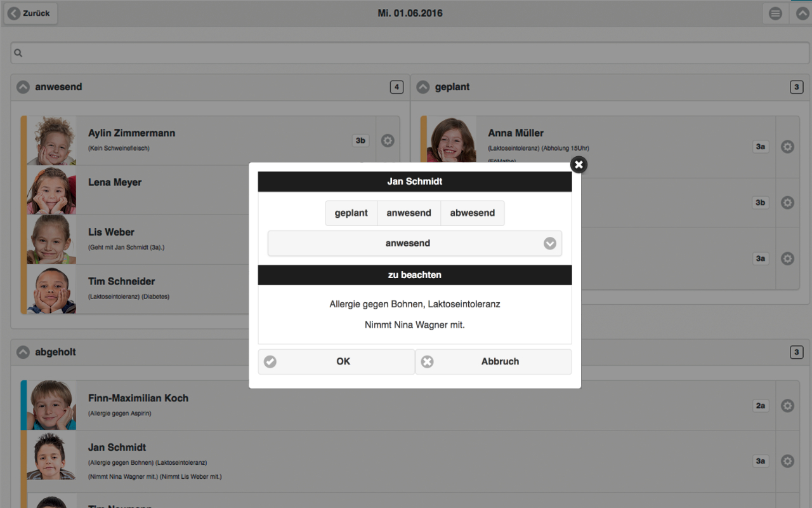Image resolution: width=812 pixels, height=508 pixels.
Task: Collapse the anwesend section
Action: pyautogui.click(x=23, y=86)
